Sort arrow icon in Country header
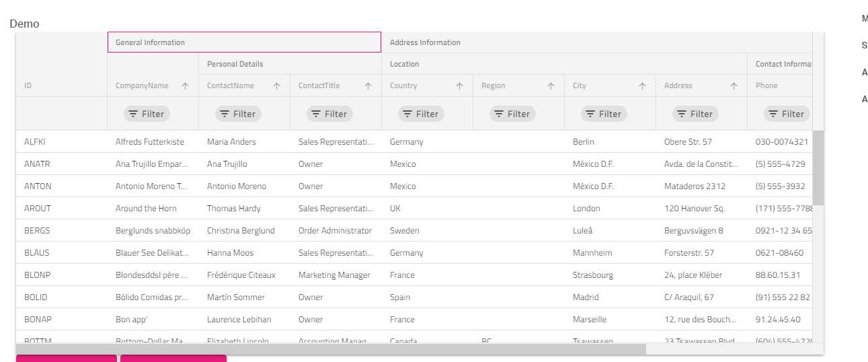The image size is (868, 362). pyautogui.click(x=459, y=86)
